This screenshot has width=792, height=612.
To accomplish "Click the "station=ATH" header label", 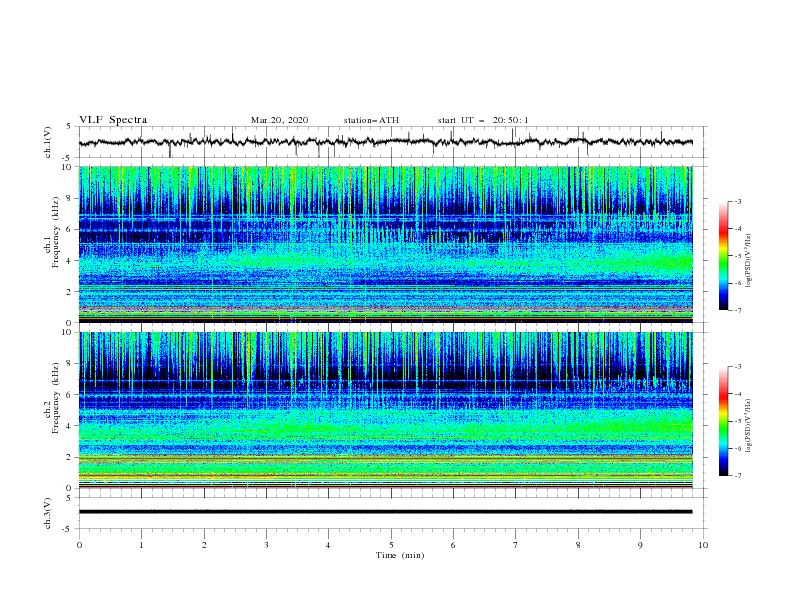I will [371, 120].
